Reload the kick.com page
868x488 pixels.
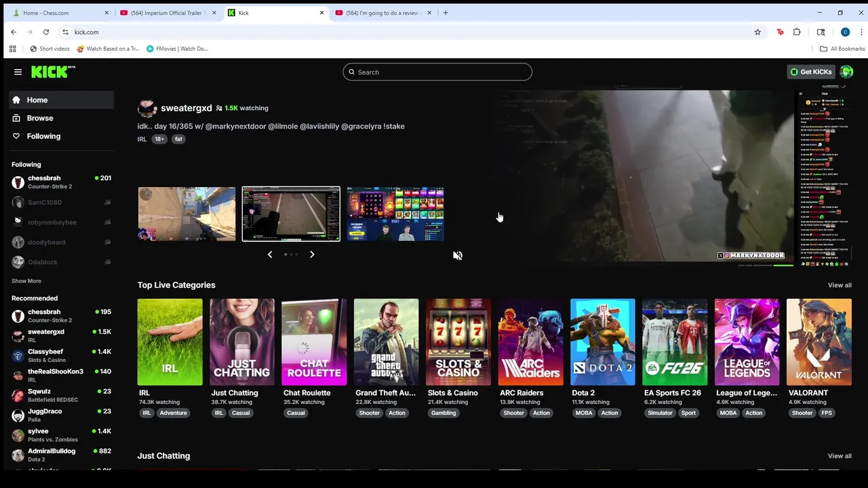(x=46, y=32)
